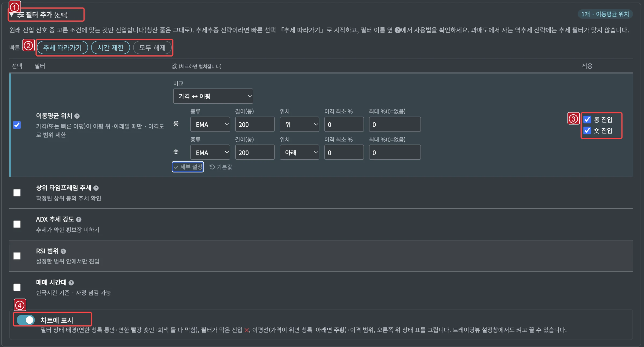Screen dimensions: 644x347
Task: Click the 롱 row 최대 % field
Action: point(395,124)
